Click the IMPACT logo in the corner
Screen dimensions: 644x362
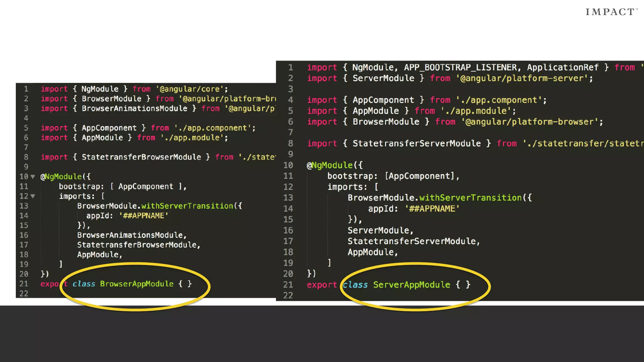(x=611, y=12)
